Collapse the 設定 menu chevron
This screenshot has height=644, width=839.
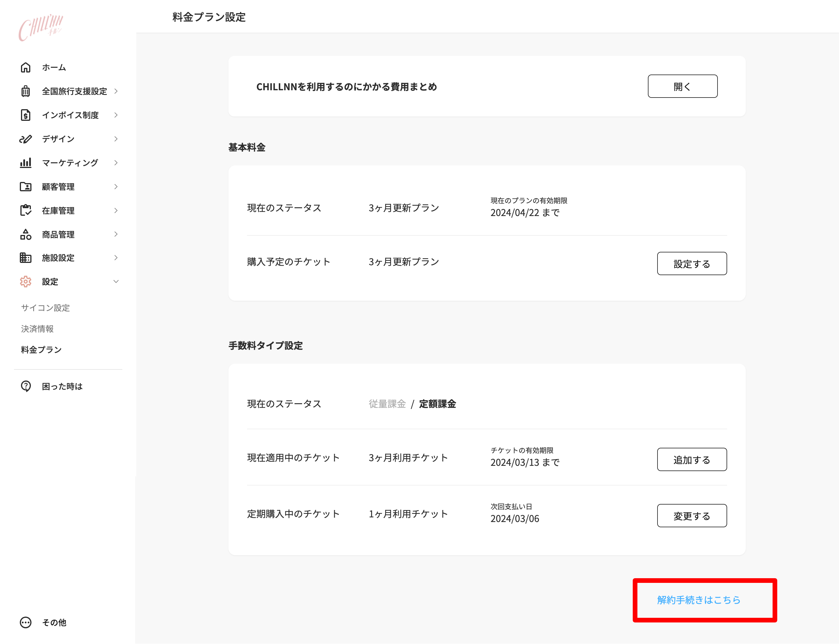coord(116,281)
